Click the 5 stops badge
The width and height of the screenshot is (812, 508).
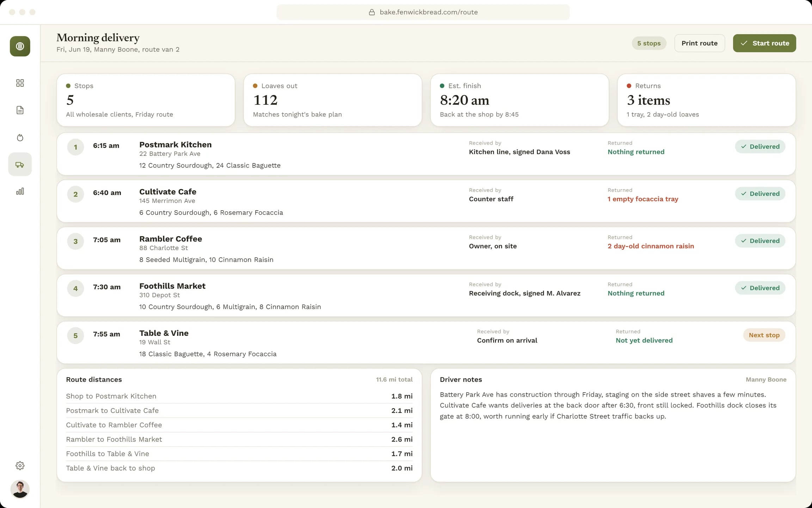[649, 43]
